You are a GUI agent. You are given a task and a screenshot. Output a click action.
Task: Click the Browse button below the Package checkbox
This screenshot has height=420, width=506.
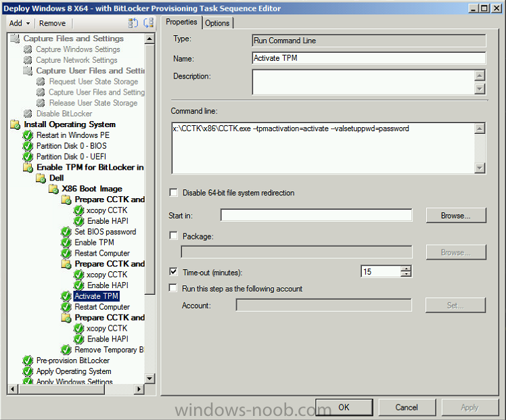pos(456,252)
